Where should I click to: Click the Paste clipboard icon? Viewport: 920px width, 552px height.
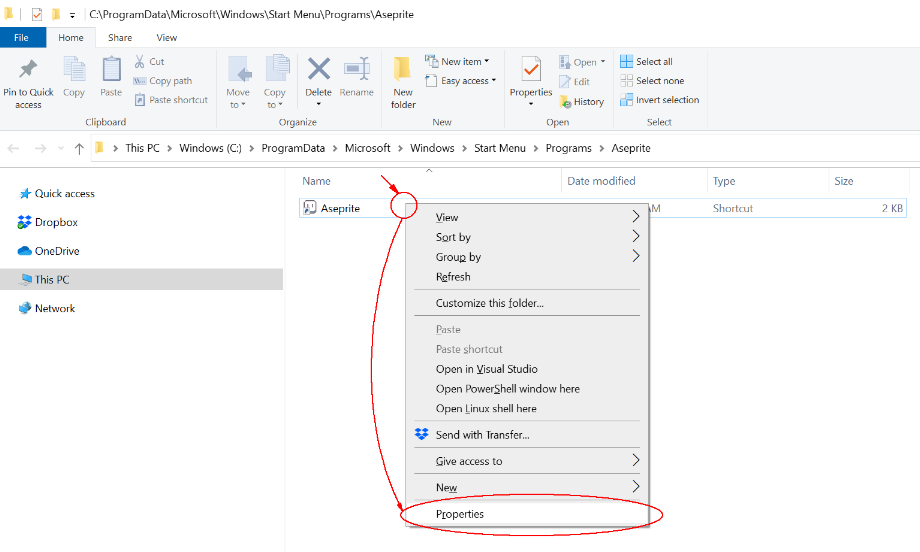pos(111,70)
